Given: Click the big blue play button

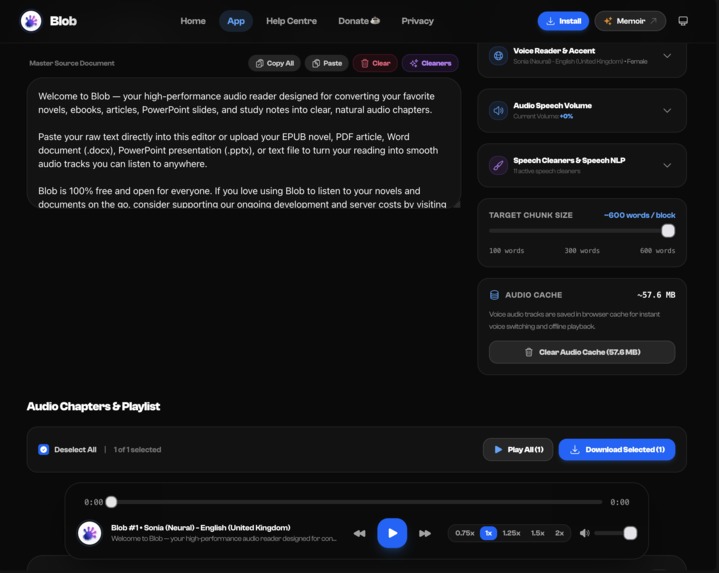Looking at the screenshot, I should pos(392,533).
